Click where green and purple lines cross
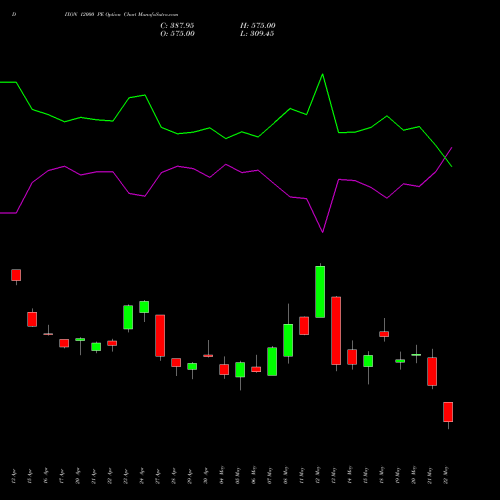Screen dimensions: 500x500 tap(445, 157)
